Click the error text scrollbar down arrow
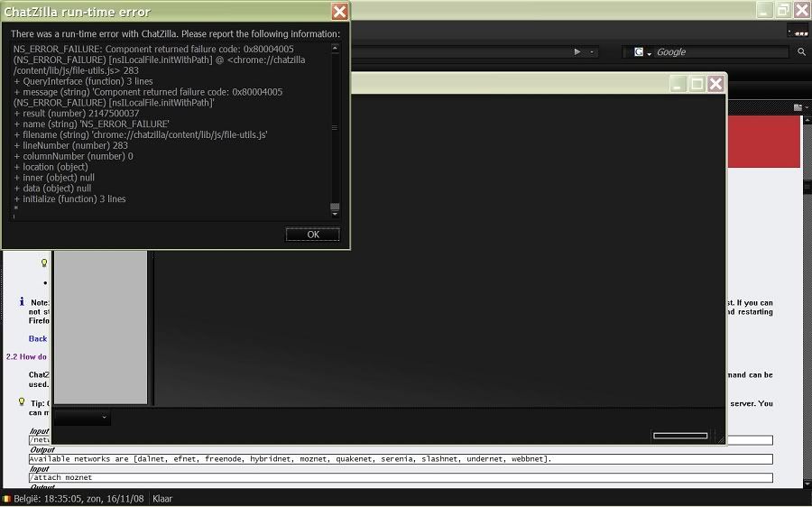The image size is (812, 507). pyautogui.click(x=335, y=214)
